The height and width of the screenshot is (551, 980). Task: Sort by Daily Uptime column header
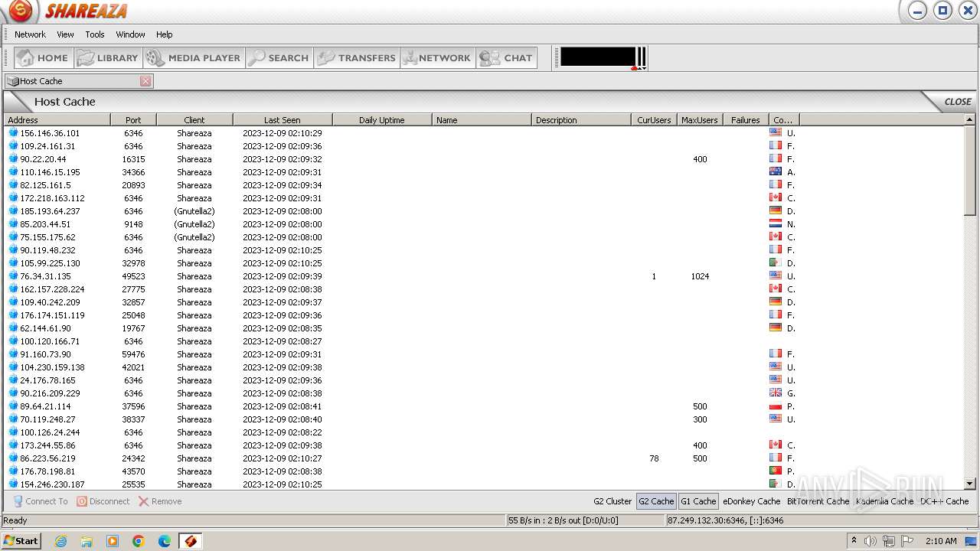[382, 120]
